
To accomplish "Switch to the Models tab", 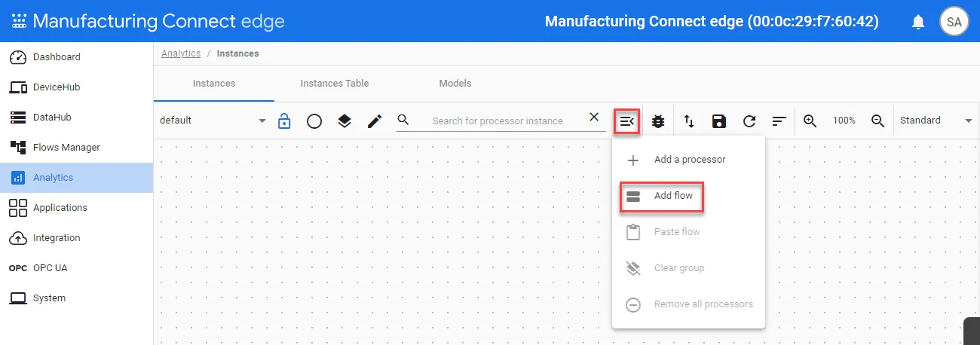I will (x=455, y=84).
